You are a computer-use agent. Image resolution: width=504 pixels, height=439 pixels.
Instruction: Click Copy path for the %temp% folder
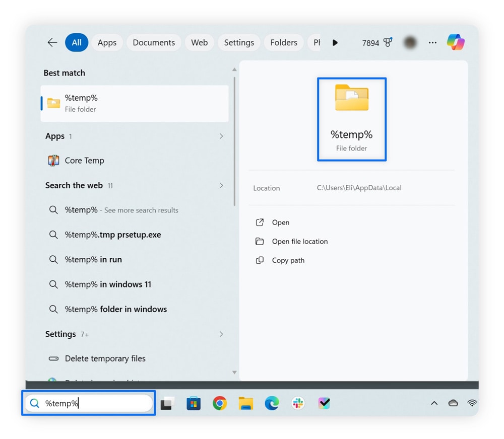coord(288,260)
